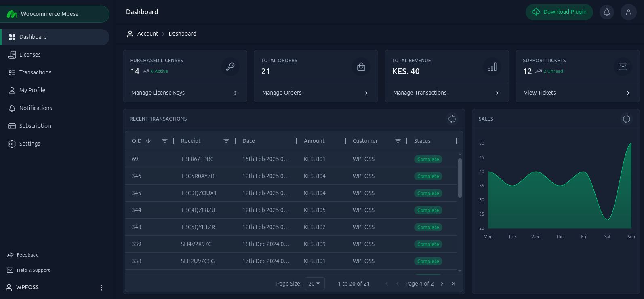
Task: Refresh the Sales chart
Action: tap(627, 119)
